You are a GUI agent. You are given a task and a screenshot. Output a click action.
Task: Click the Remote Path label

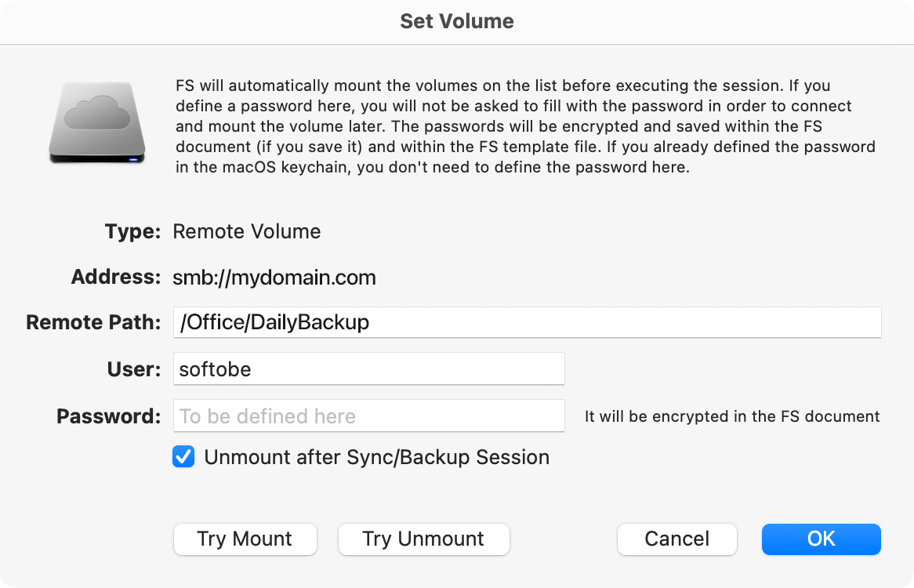pyautogui.click(x=93, y=322)
